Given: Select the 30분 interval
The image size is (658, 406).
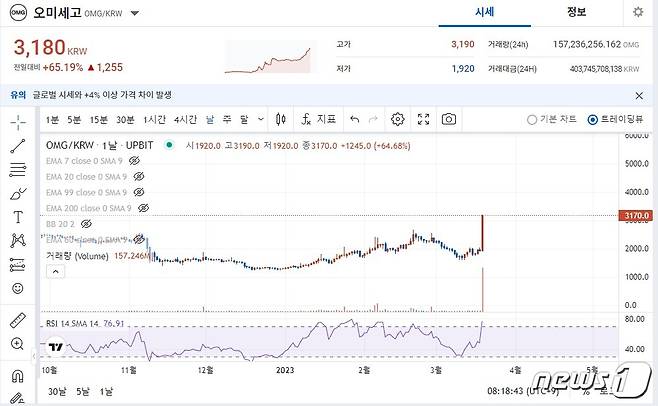Looking at the screenshot, I should coord(125,120).
